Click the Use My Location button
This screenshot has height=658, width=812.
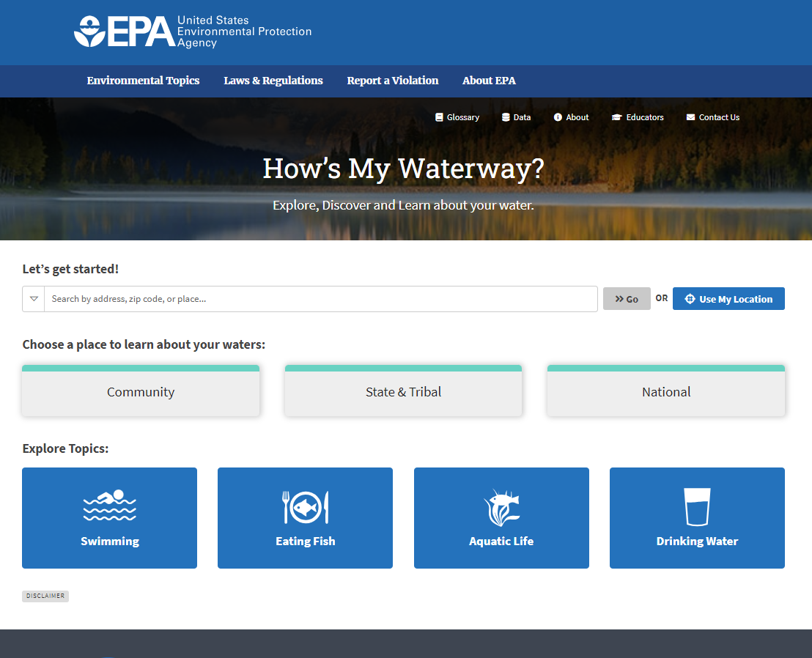pyautogui.click(x=728, y=299)
